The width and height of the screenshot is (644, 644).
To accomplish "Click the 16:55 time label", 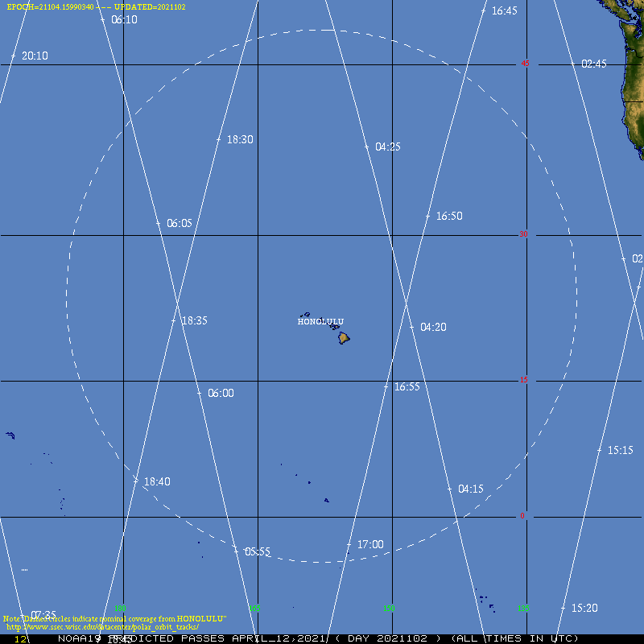I will [x=407, y=387].
